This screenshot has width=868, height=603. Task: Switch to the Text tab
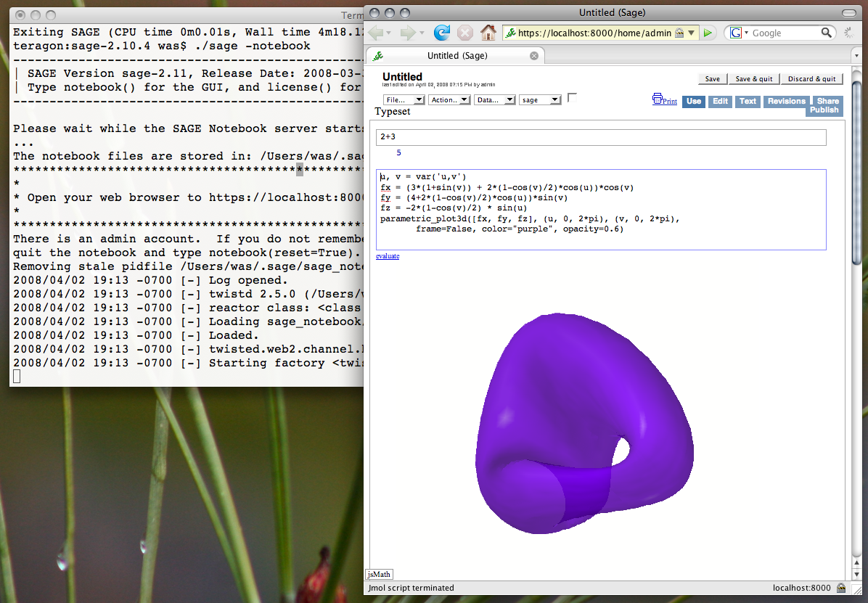click(x=748, y=102)
